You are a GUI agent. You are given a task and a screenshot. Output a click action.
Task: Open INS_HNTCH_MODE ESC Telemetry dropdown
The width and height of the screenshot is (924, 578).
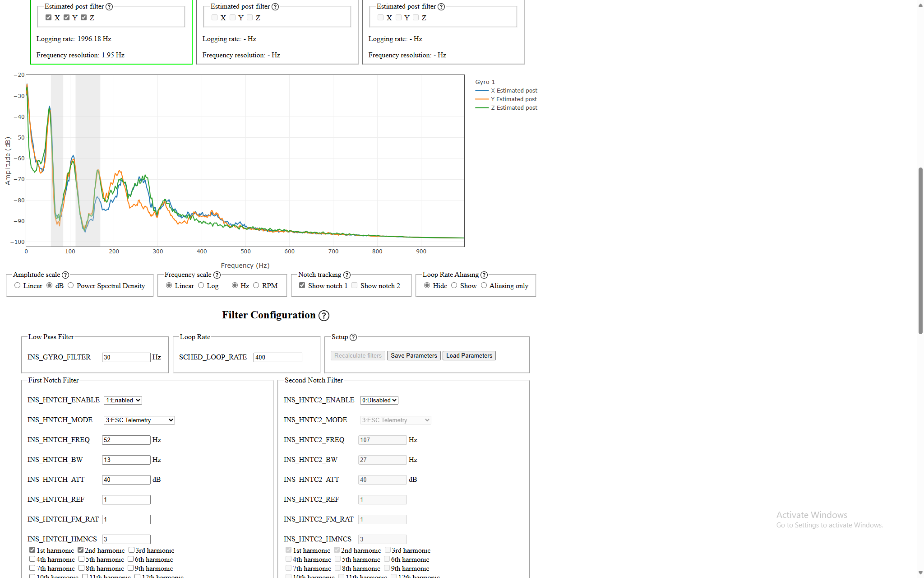(139, 420)
